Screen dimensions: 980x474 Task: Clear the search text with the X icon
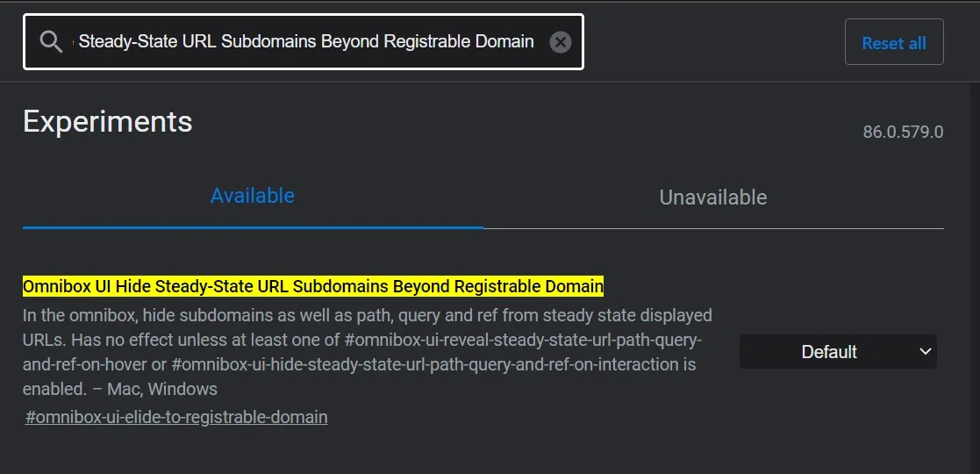coord(560,41)
